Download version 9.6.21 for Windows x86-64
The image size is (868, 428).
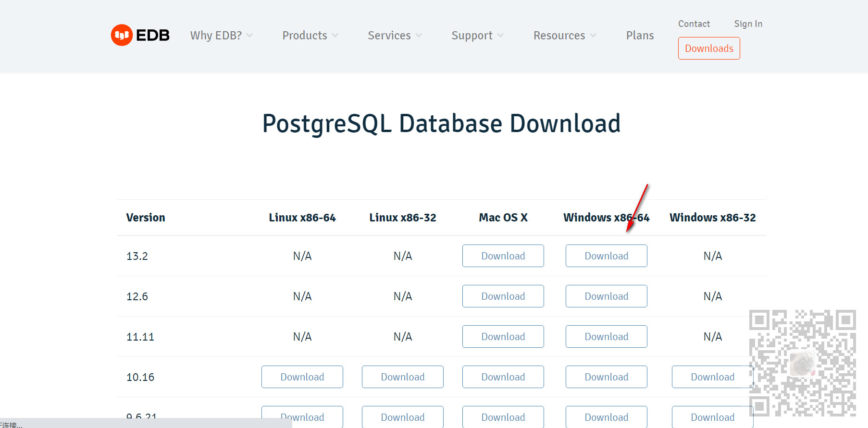point(607,417)
